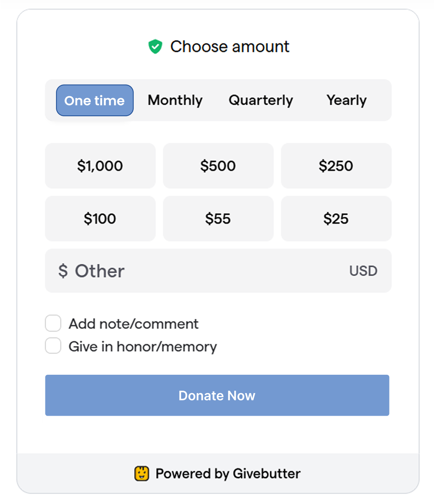Click the dollar sign in Other field
The height and width of the screenshot is (504, 434).
point(63,271)
